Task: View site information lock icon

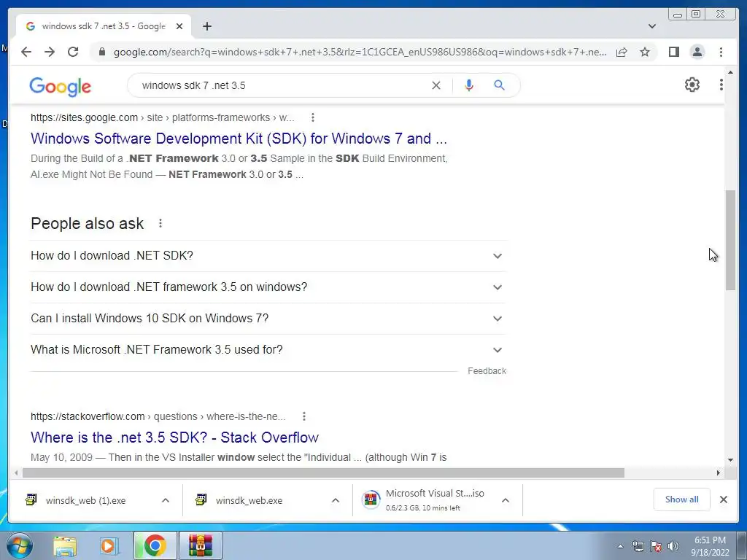Action: 101,52
